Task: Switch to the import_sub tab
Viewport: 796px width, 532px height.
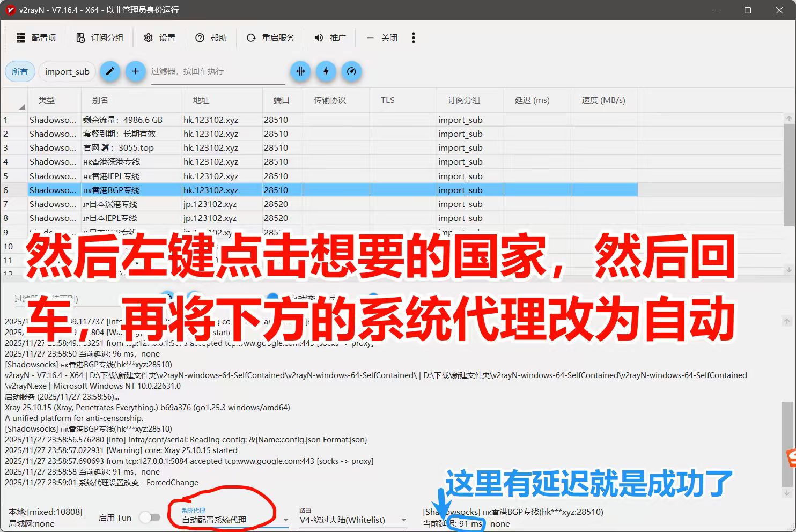Action: [x=67, y=71]
